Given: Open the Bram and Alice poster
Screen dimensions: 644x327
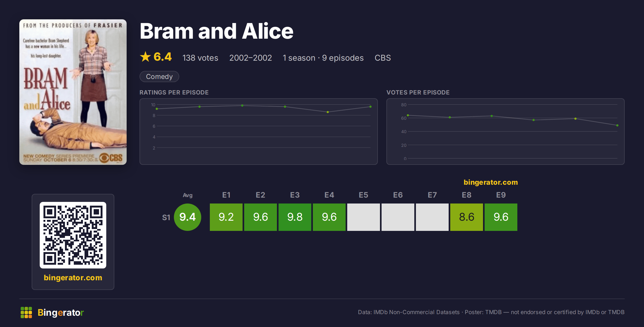Looking at the screenshot, I should [x=73, y=92].
